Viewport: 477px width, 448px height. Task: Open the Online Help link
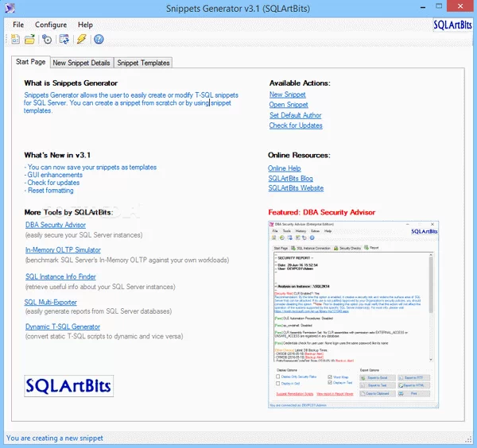285,168
